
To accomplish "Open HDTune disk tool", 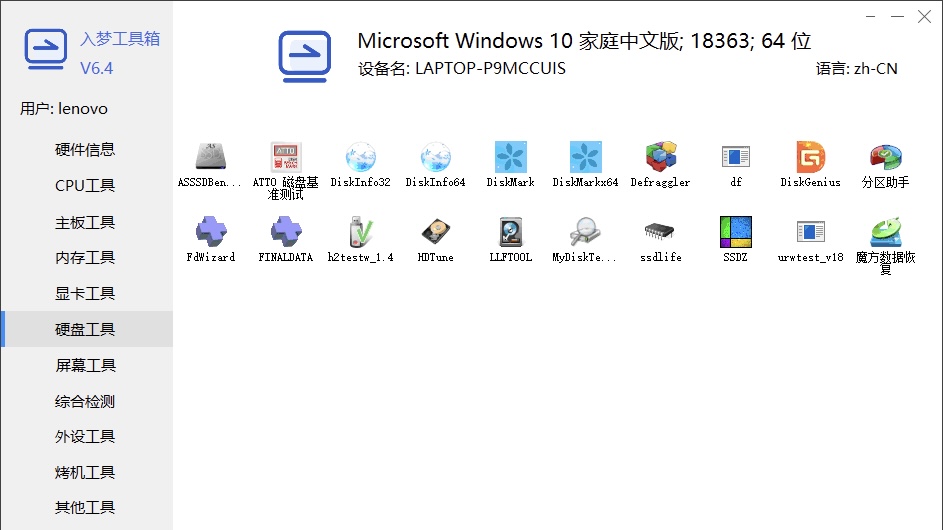I will (435, 232).
